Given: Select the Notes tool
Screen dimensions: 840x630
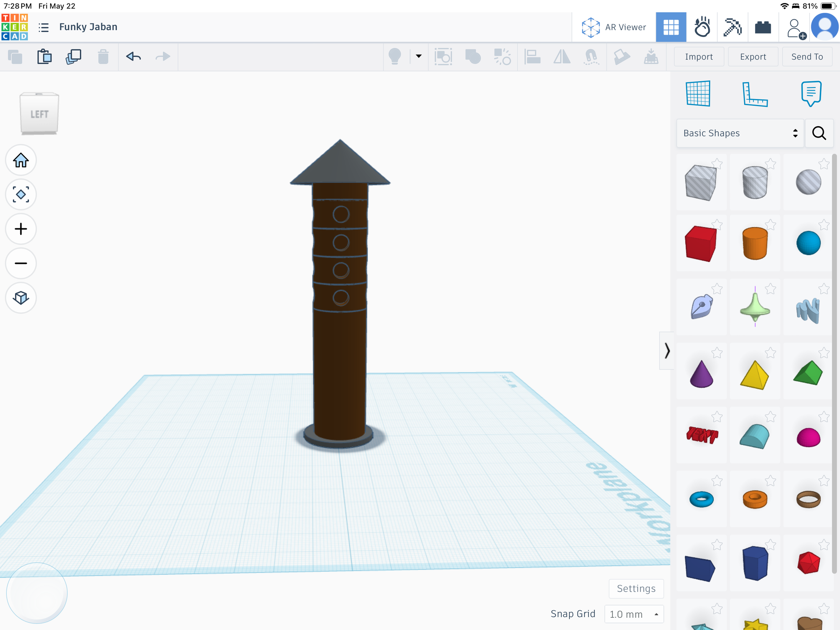Looking at the screenshot, I should (811, 94).
